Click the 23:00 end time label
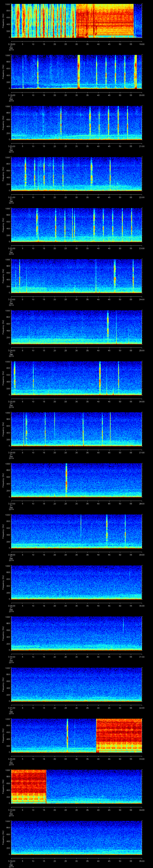Viewport: 153px width, 868px height. [141, 248]
